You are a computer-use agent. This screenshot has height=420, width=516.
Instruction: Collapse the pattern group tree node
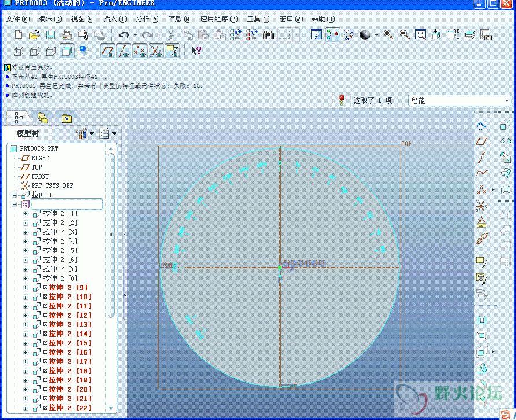tap(14, 204)
